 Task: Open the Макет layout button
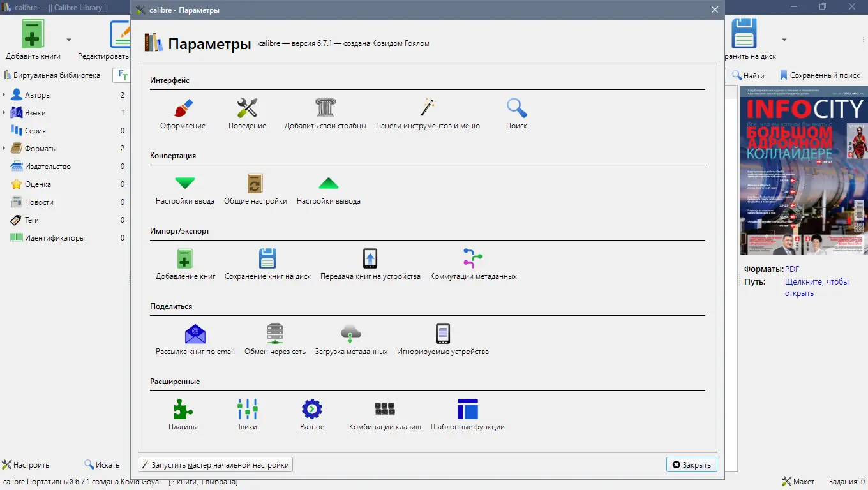[798, 482]
